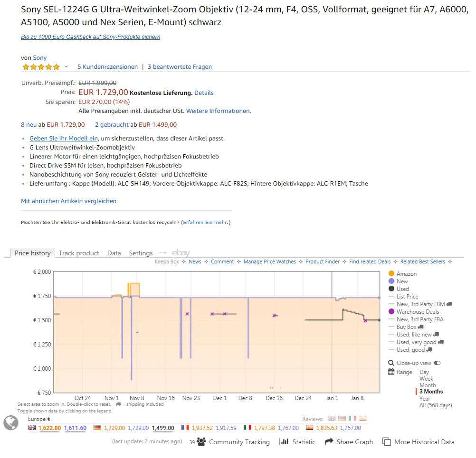Set graph range to Year
476x458 pixels.
[425, 399]
